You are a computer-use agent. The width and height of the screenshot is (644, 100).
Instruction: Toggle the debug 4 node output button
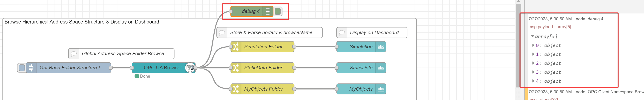[x=278, y=11]
